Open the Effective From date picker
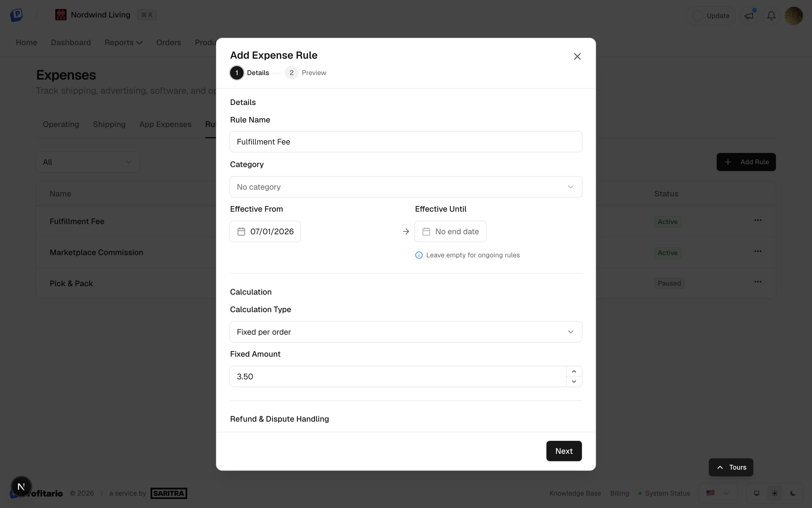This screenshot has height=508, width=812. click(x=265, y=231)
